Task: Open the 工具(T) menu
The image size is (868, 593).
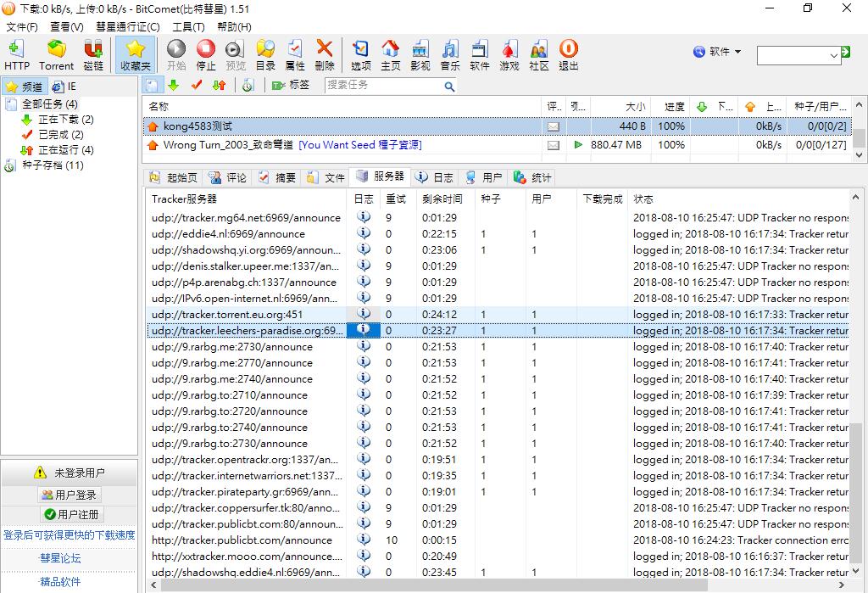Action: (188, 26)
